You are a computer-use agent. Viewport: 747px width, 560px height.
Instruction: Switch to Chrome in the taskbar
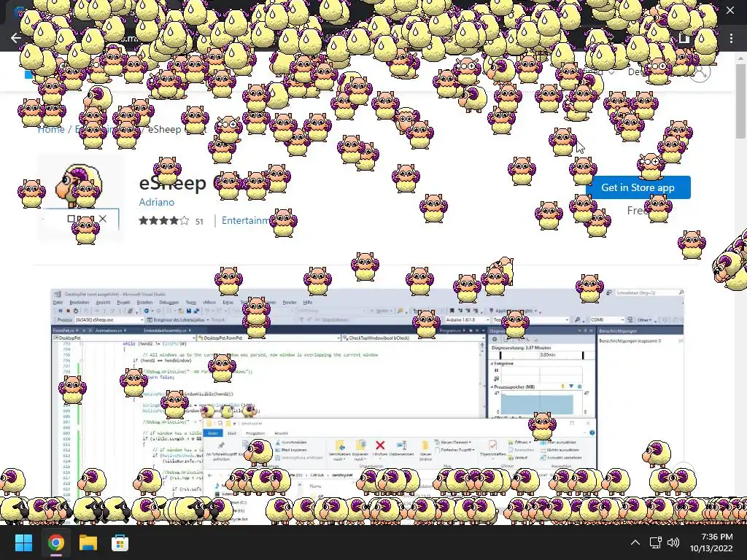click(55, 542)
